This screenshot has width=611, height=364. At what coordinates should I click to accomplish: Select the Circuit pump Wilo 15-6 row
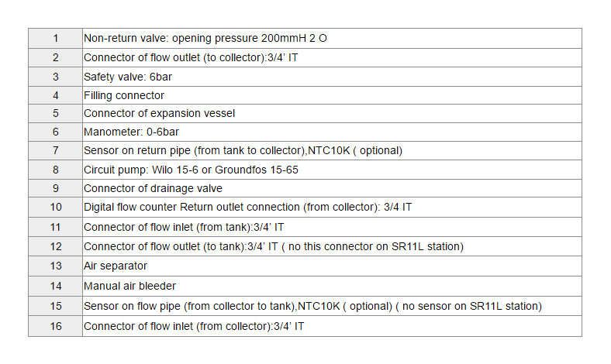[191, 170]
